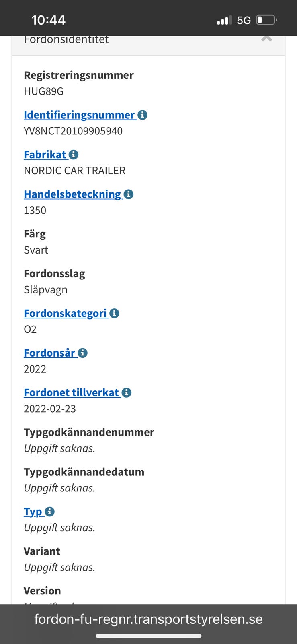
Task: Open the Fordonet tillverkat link
Action: coord(70,392)
